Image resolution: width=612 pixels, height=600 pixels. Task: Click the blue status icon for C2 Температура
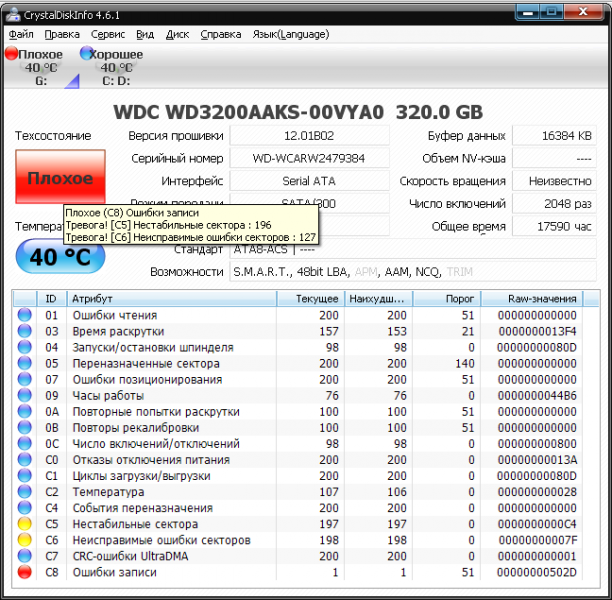(x=24, y=491)
